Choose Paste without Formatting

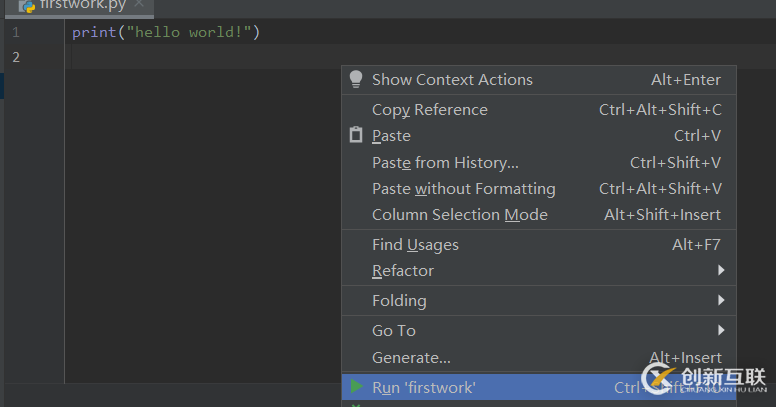point(463,188)
